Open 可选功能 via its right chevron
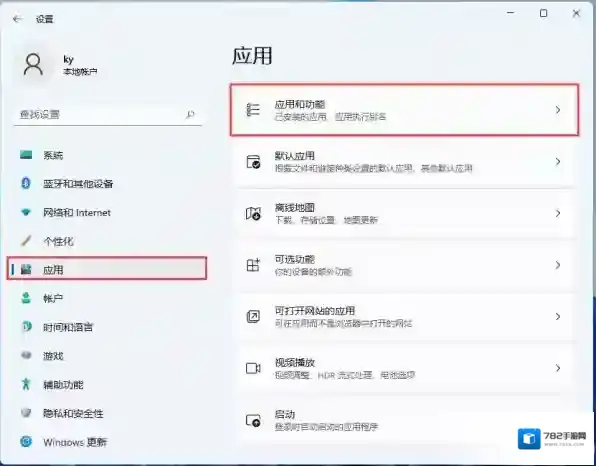 pos(558,265)
